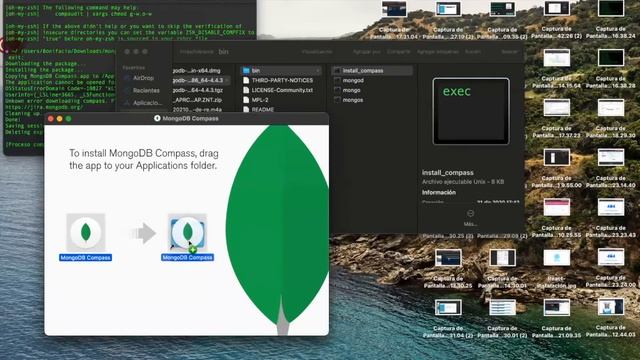Select the 64-4.4.3.tgz file in Finder
This screenshot has width=640, height=360.
click(198, 90)
